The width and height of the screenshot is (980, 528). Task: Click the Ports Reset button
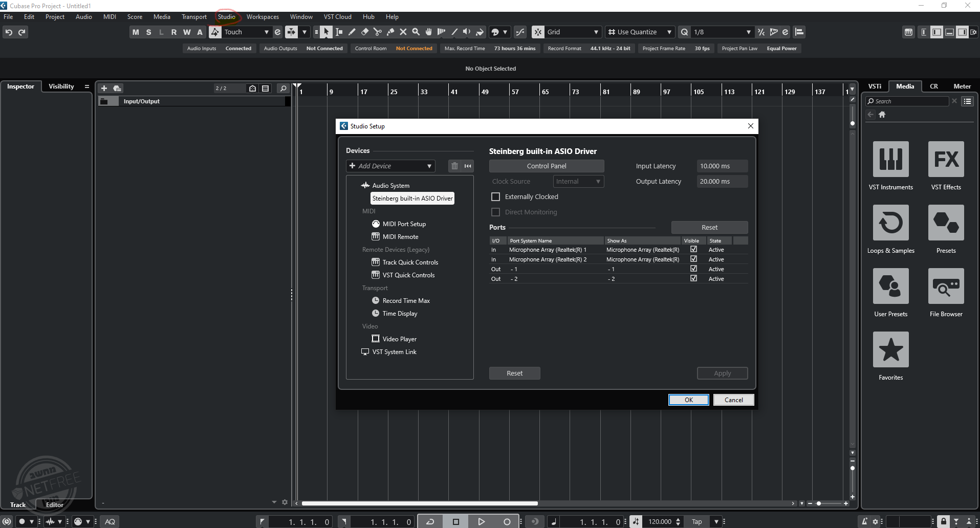(709, 227)
